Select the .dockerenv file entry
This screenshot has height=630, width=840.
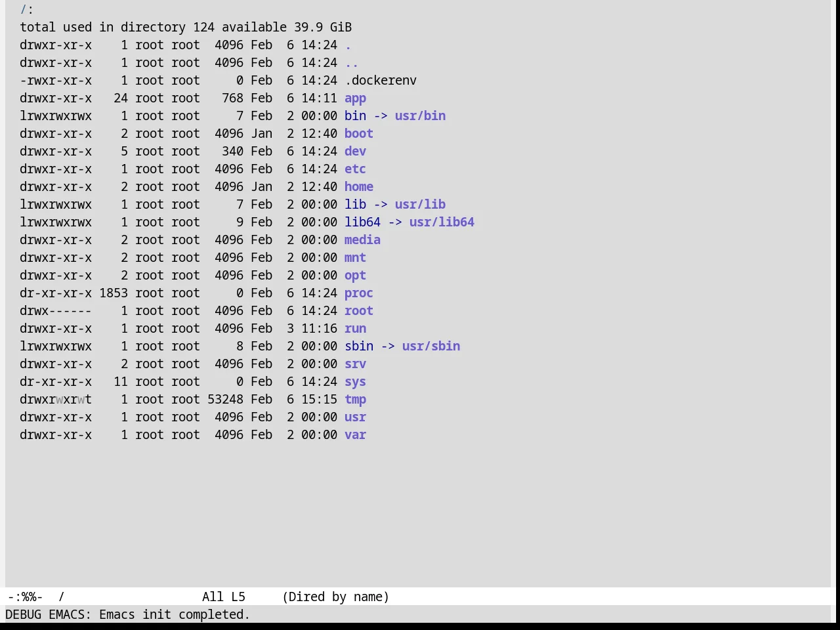pyautogui.click(x=381, y=81)
